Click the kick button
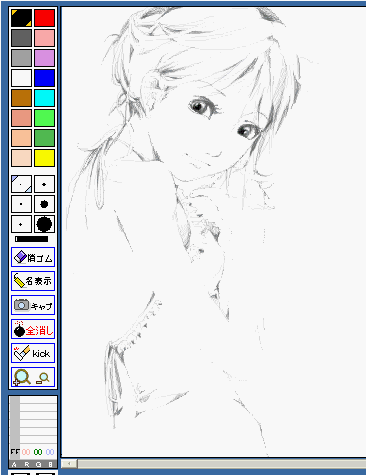 33,353
